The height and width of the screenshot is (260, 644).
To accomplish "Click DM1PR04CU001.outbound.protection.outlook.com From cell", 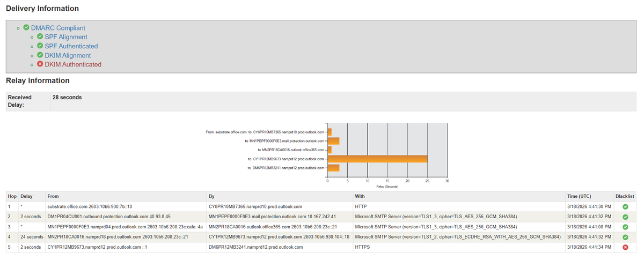I will click(126, 217).
